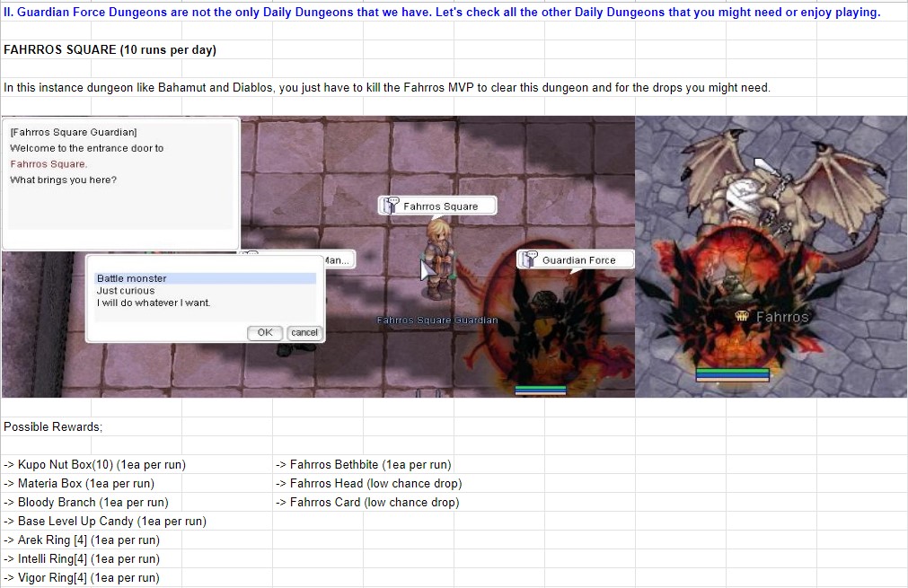
Task: Click the 'In this instance dungeon' description text
Action: coord(387,87)
